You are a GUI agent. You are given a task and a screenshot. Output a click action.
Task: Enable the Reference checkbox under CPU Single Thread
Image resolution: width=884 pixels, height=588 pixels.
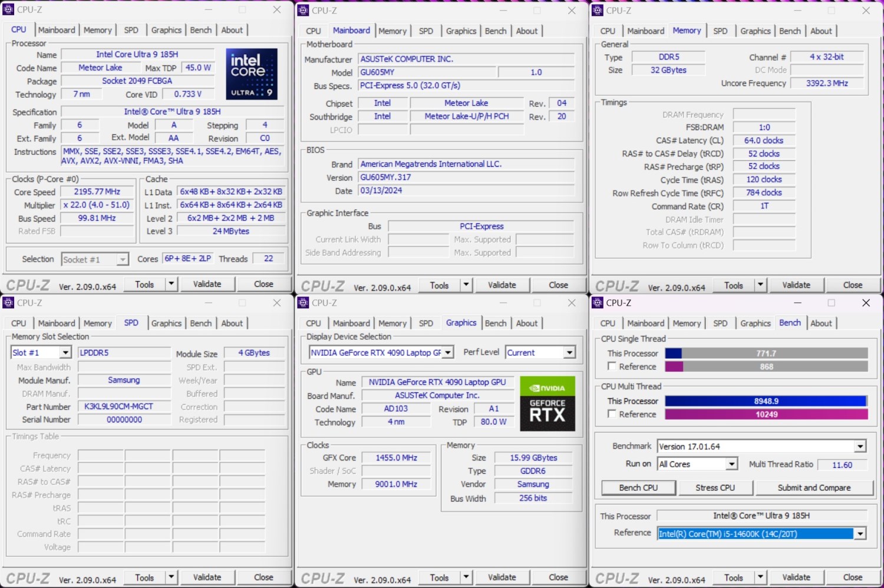pyautogui.click(x=612, y=366)
